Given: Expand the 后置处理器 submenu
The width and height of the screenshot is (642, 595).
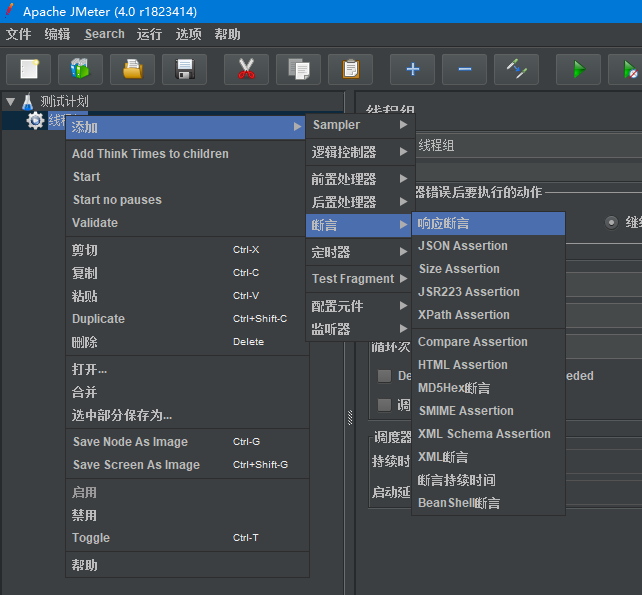Looking at the screenshot, I should point(360,202).
